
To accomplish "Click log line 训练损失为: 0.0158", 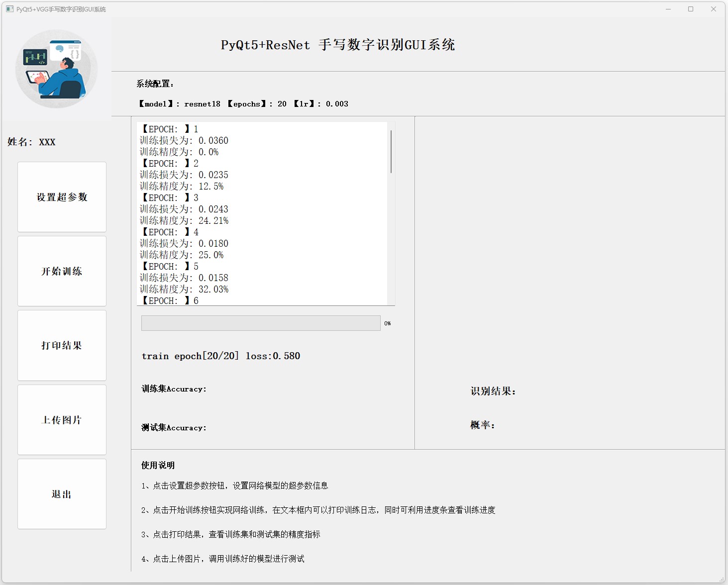I will coord(184,278).
